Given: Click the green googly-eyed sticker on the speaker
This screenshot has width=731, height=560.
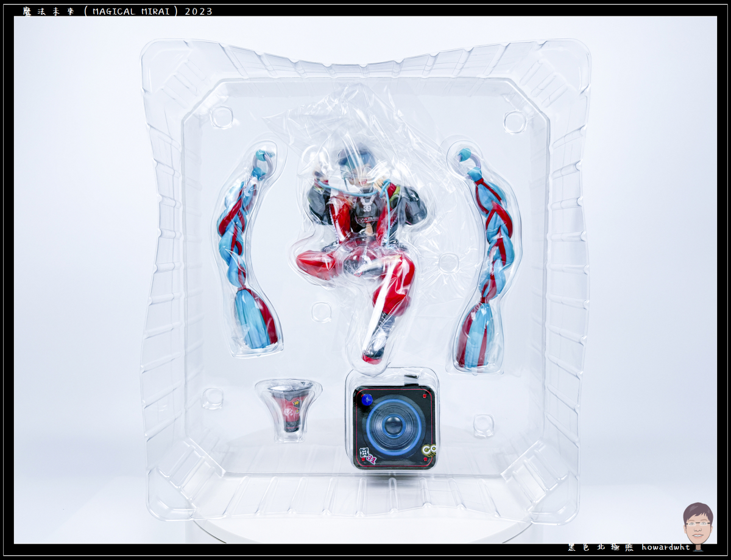Looking at the screenshot, I should (x=429, y=450).
